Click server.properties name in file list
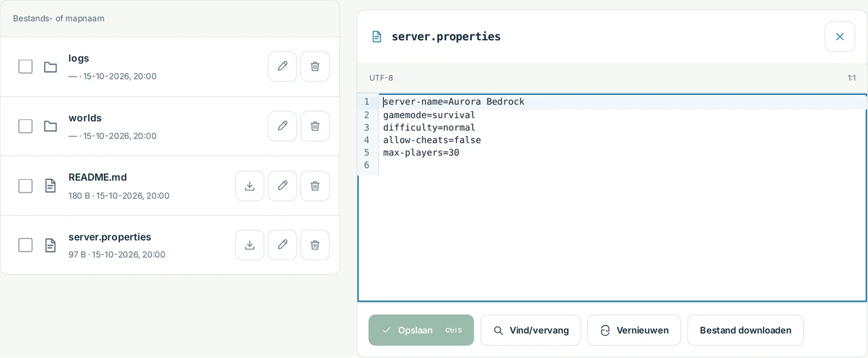The width and height of the screenshot is (868, 358). pos(110,237)
